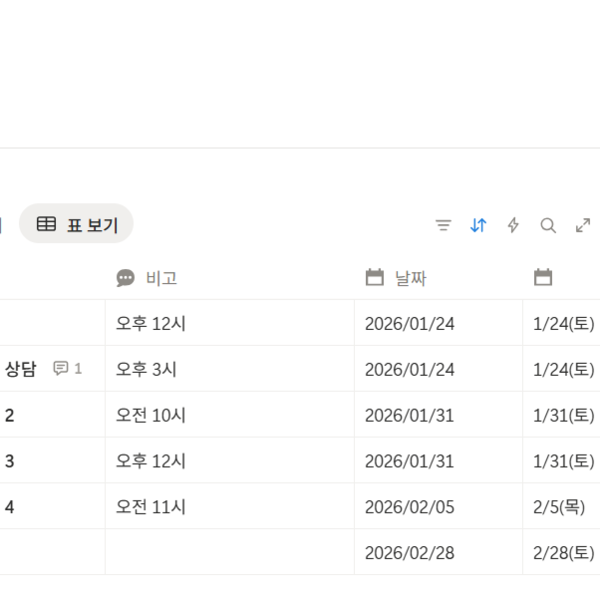This screenshot has width=600, height=600.
Task: Select the 2026/02/28 date cell
Action: coord(437,553)
